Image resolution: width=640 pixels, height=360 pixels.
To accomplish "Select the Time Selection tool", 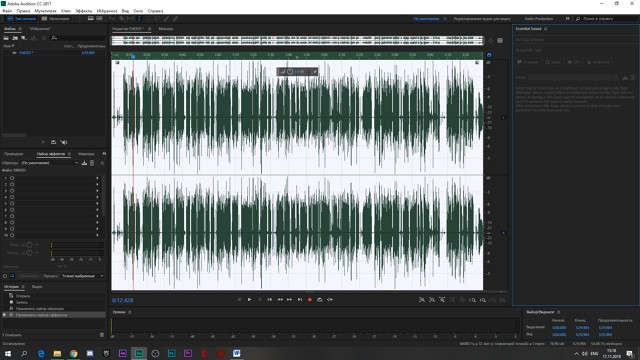I will 139,19.
